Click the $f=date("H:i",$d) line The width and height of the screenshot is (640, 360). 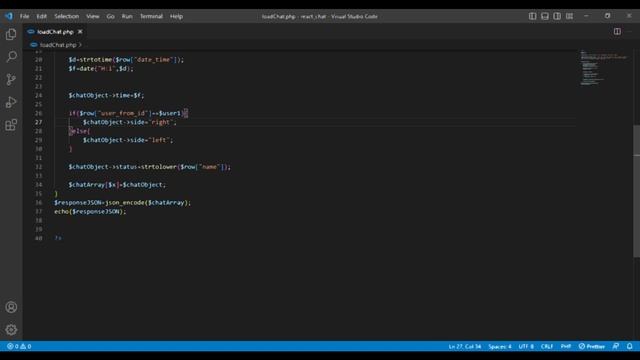[x=101, y=69]
